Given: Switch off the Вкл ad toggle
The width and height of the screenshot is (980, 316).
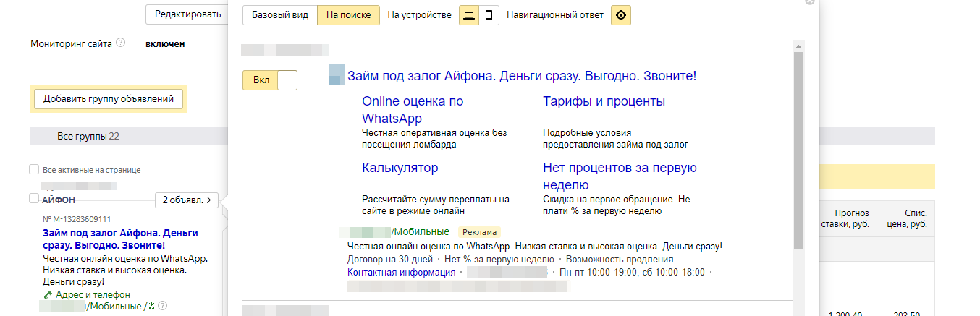Looking at the screenshot, I should (x=270, y=80).
